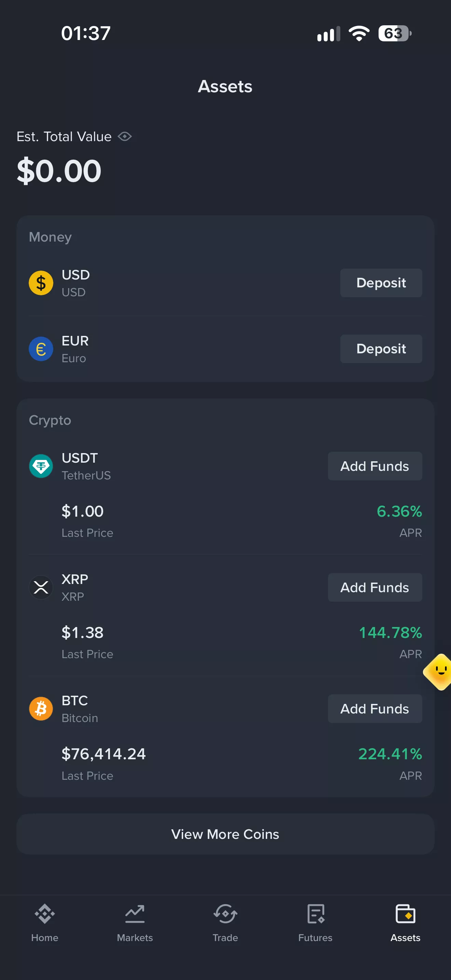Open the yellow smiley assistant widget
Viewport: 451px width, 980px height.
tap(438, 672)
